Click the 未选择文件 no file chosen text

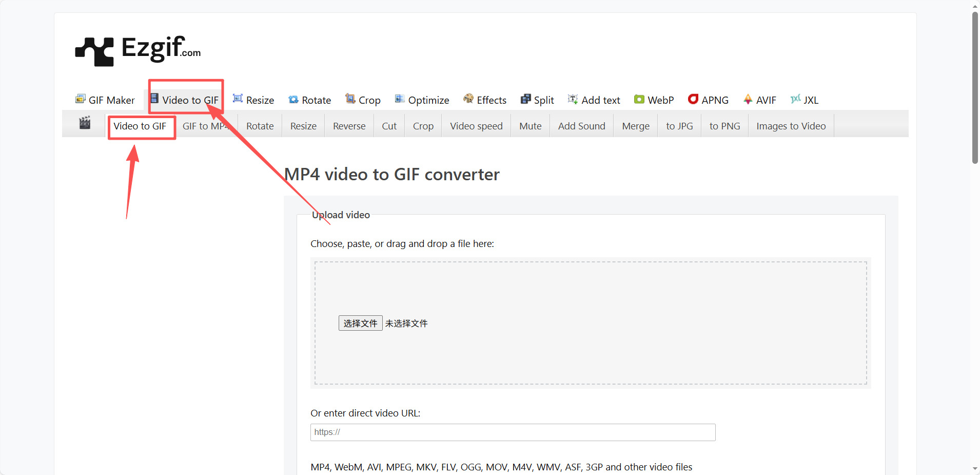coord(406,324)
